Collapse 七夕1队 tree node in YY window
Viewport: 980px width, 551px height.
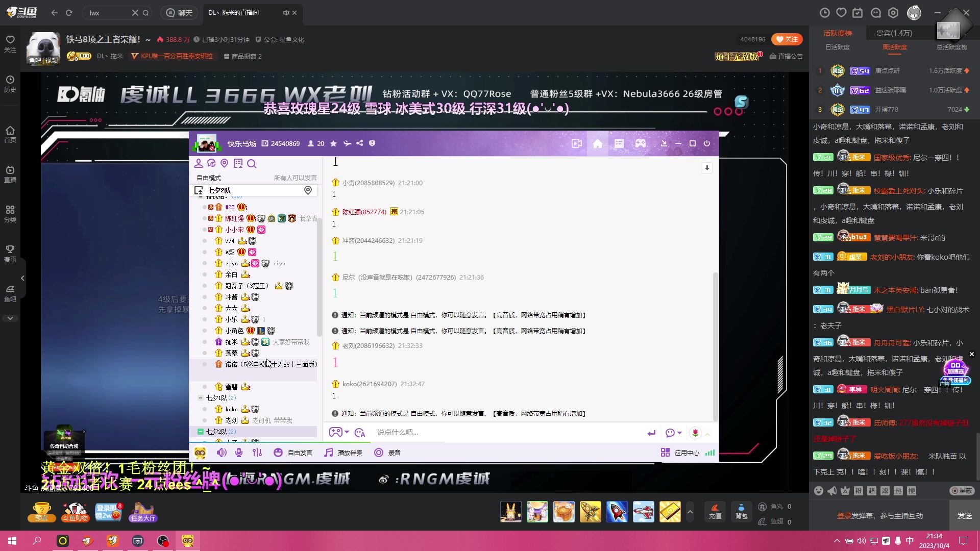(201, 398)
